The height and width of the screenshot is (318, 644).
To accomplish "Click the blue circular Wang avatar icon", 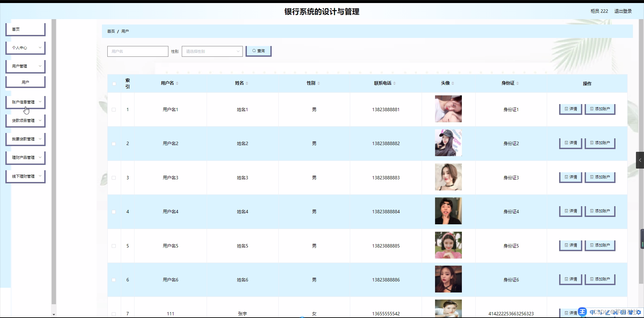I will click(583, 312).
